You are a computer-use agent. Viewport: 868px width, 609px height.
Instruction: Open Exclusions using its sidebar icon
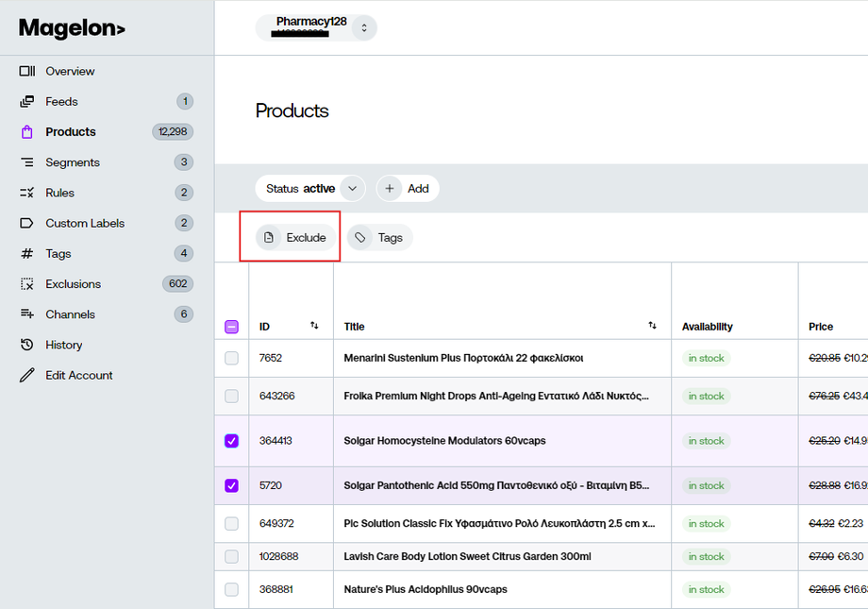tap(27, 284)
